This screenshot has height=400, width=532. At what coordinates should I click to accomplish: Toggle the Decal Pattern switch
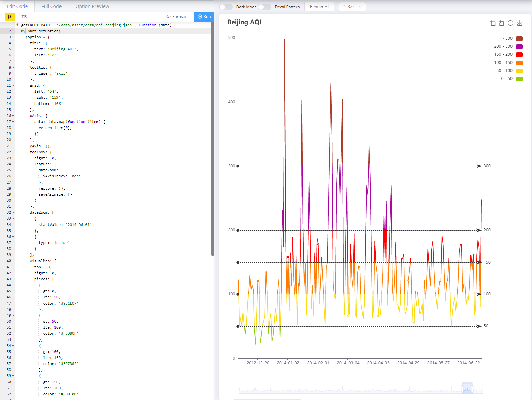tap(264, 7)
